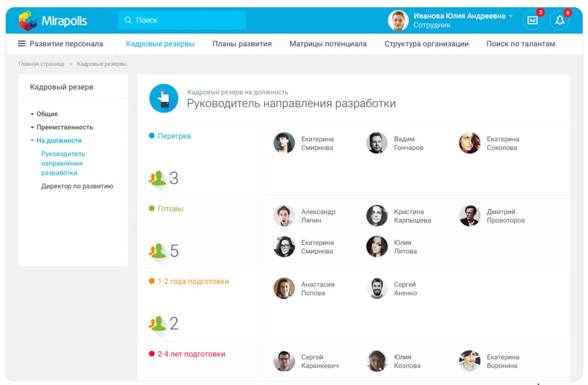Expand the user account dropdown arrow
Screen dimensions: 588x385
(x=511, y=16)
